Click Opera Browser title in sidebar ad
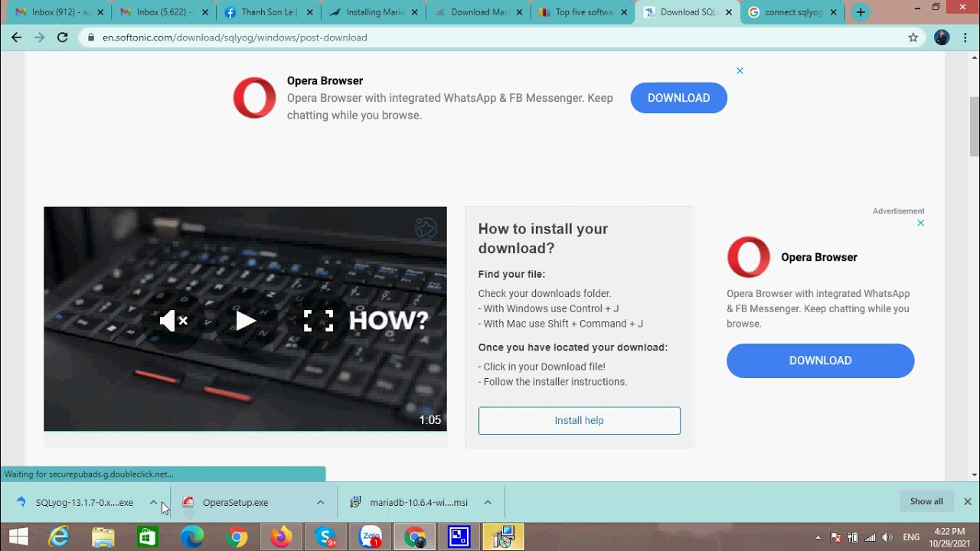Viewport: 980px width, 551px height. click(x=818, y=257)
